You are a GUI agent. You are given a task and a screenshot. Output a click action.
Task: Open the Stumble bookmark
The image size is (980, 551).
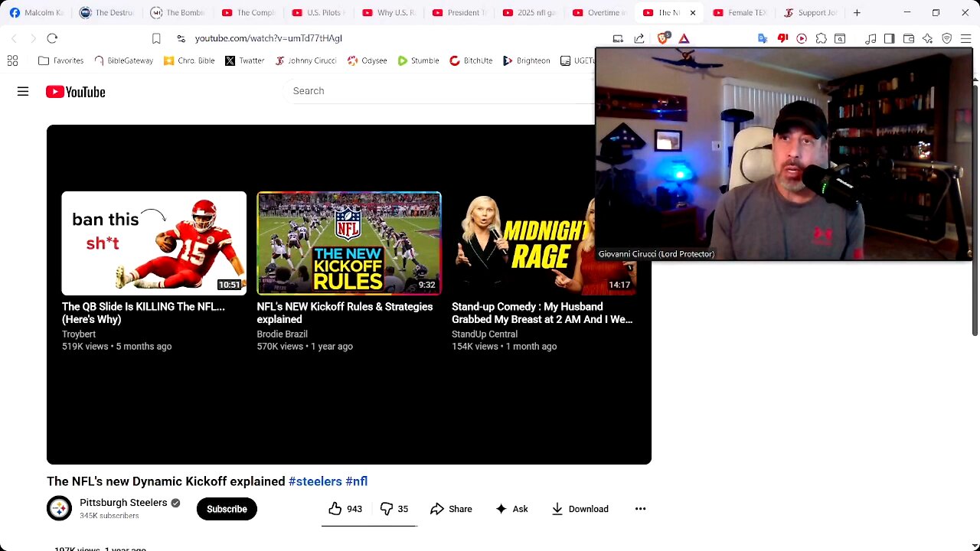click(418, 60)
